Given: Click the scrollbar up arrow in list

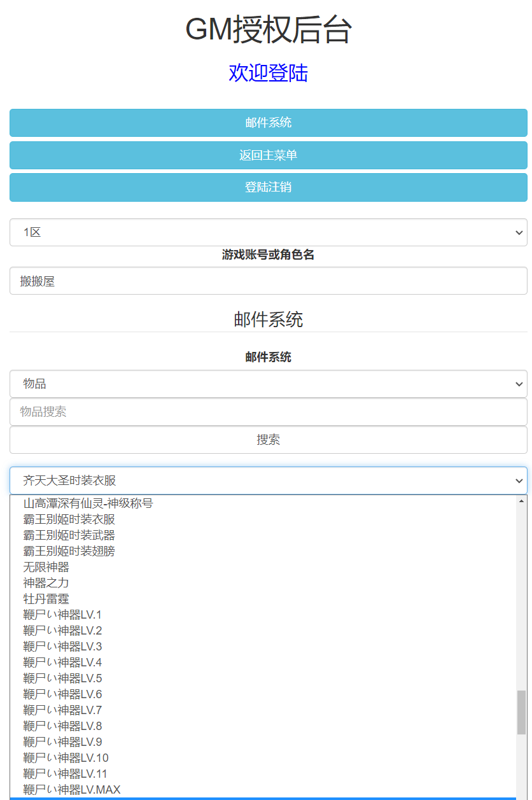Looking at the screenshot, I should tap(522, 502).
